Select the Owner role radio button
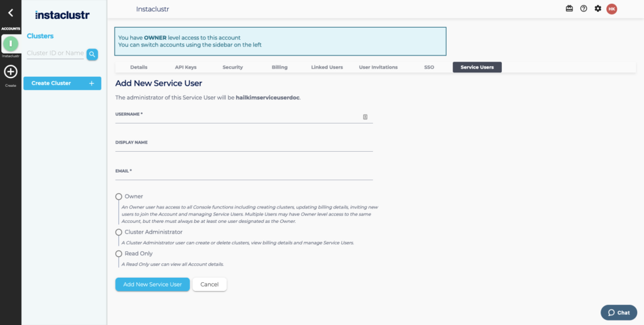The height and width of the screenshot is (325, 644). [x=119, y=197]
